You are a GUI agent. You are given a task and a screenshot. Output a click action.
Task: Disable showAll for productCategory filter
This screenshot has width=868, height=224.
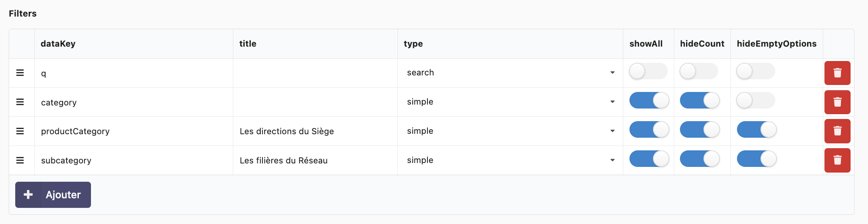[649, 130]
